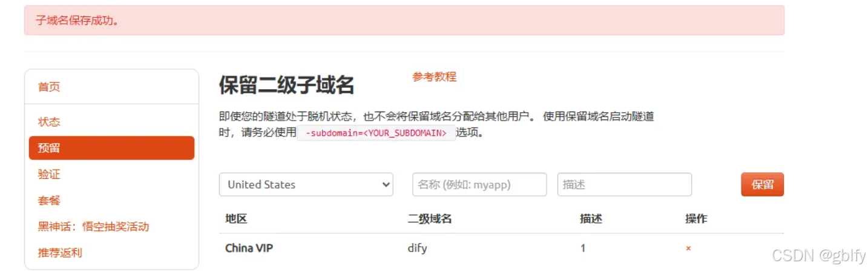This screenshot has height=271, width=868.
Task: Open 黑神话：悟空抽奖活动 sidebar link
Action: (93, 227)
